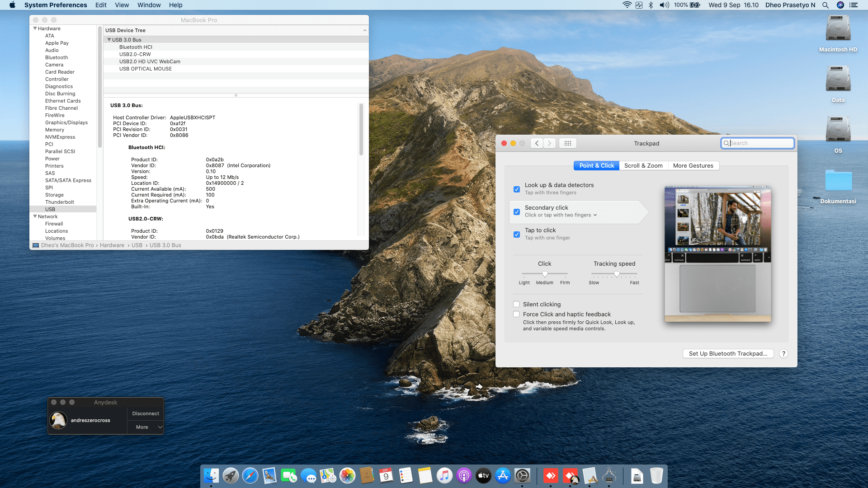Select USB OPTICAL MOUSE device
This screenshot has width=868, height=488.
pos(146,69)
